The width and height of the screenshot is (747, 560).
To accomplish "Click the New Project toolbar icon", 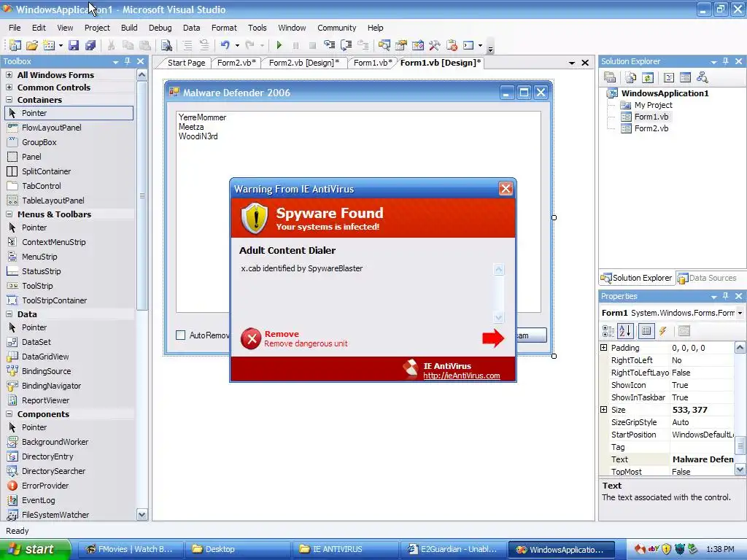I will tap(15, 45).
